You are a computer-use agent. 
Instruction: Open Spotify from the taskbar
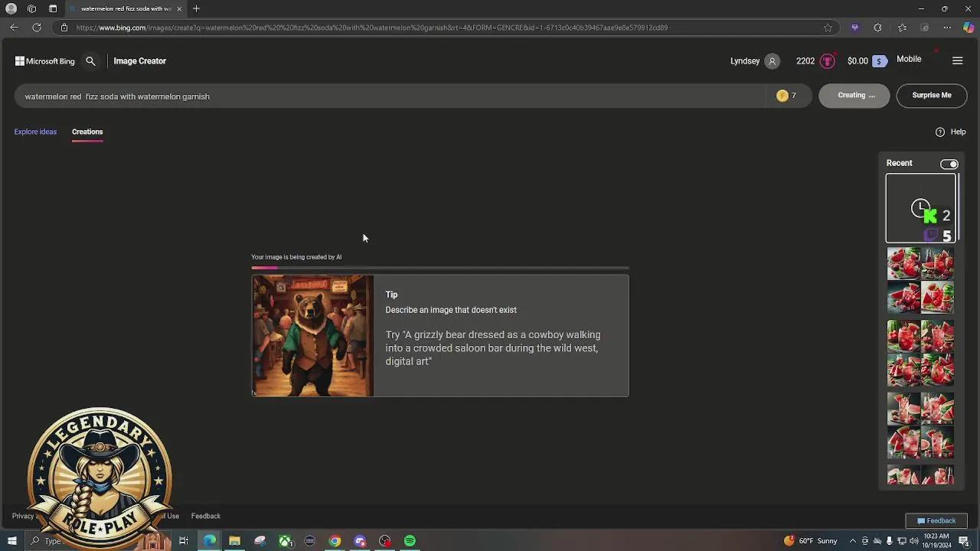(410, 541)
